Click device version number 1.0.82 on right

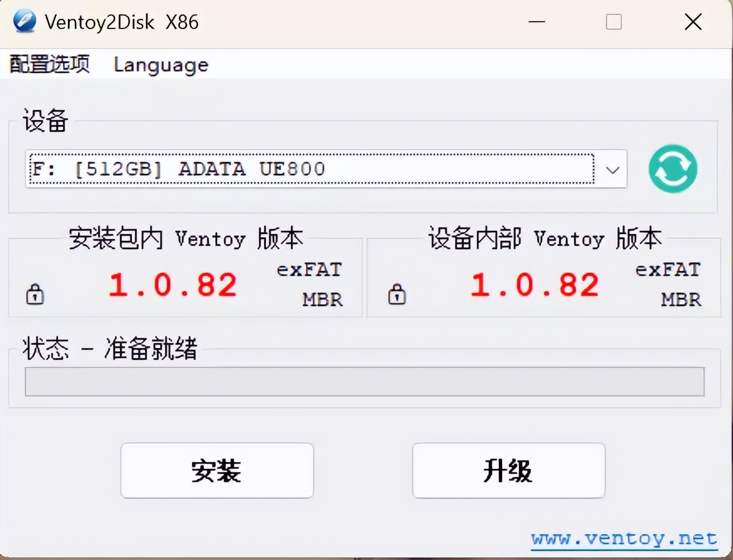[x=535, y=284]
